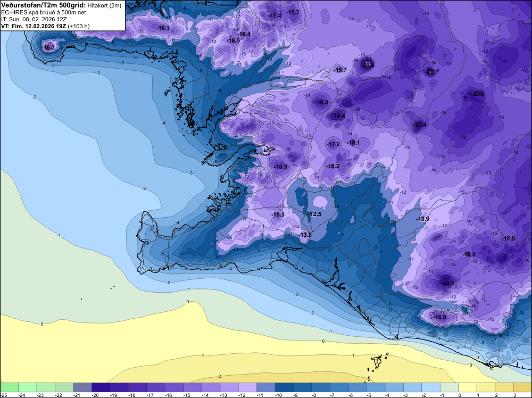Click the '-12.5' temperature value on the map
This screenshot has width=532, height=398.
coord(314,214)
